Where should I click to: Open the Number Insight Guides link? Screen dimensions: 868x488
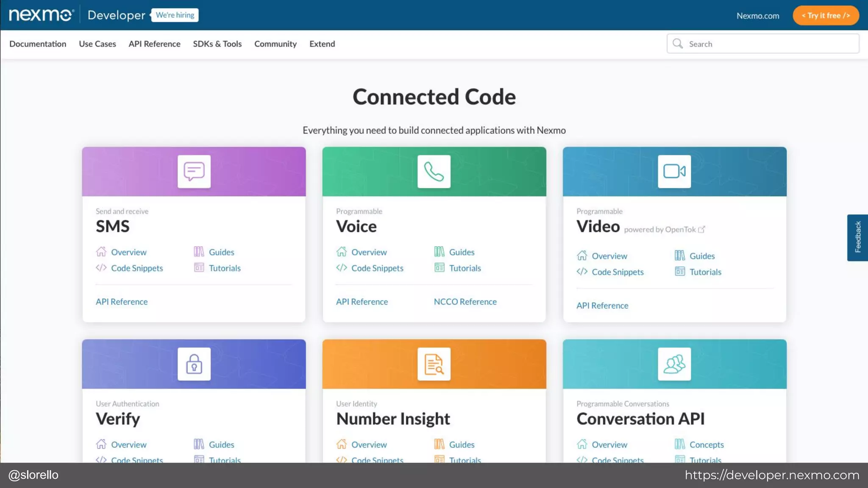[462, 444]
